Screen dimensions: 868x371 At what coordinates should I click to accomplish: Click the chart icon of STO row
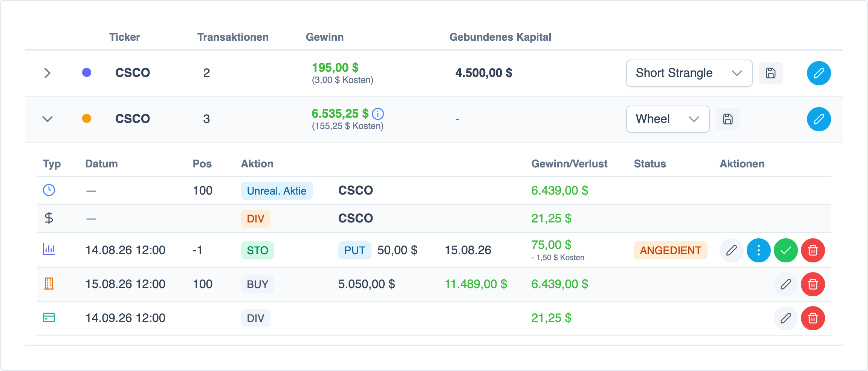[49, 249]
